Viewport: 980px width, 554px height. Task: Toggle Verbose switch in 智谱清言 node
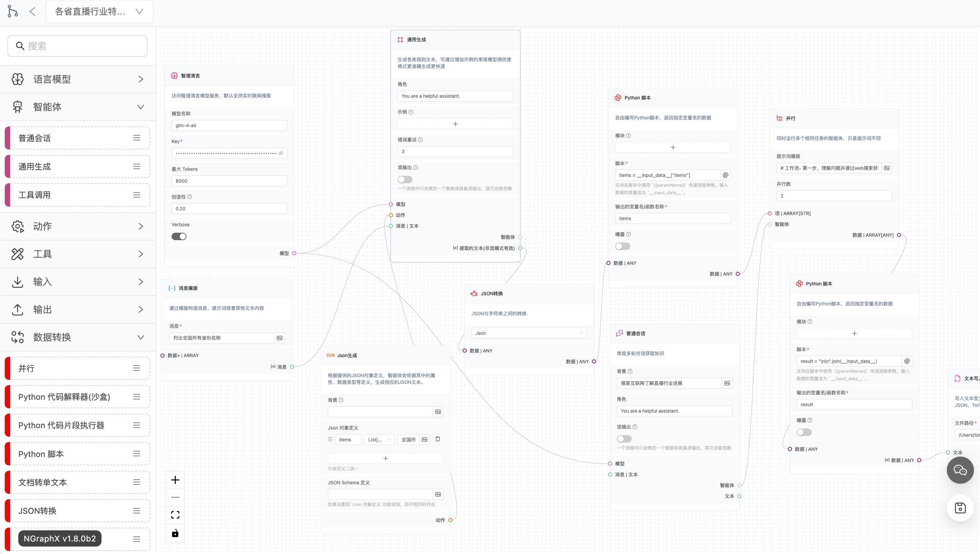pyautogui.click(x=179, y=236)
